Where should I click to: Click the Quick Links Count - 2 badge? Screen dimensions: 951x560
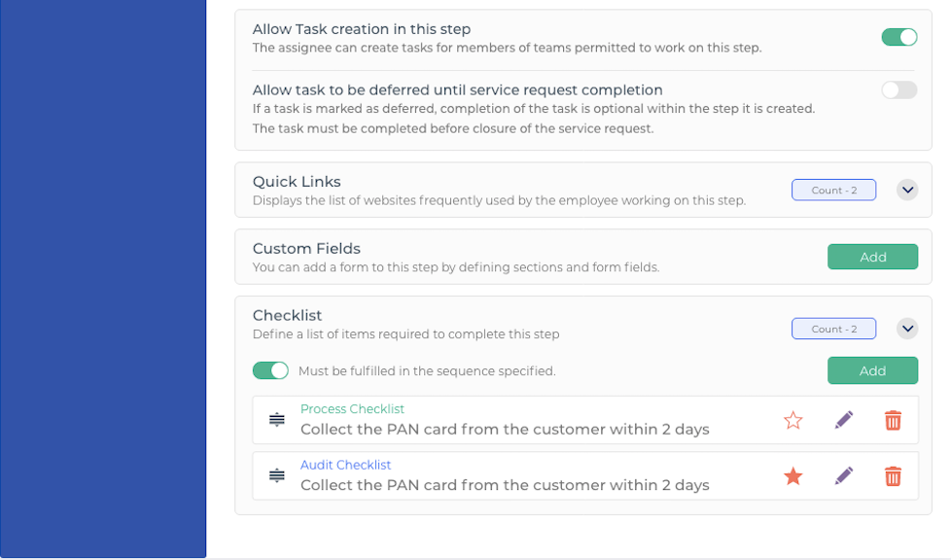[x=833, y=190]
